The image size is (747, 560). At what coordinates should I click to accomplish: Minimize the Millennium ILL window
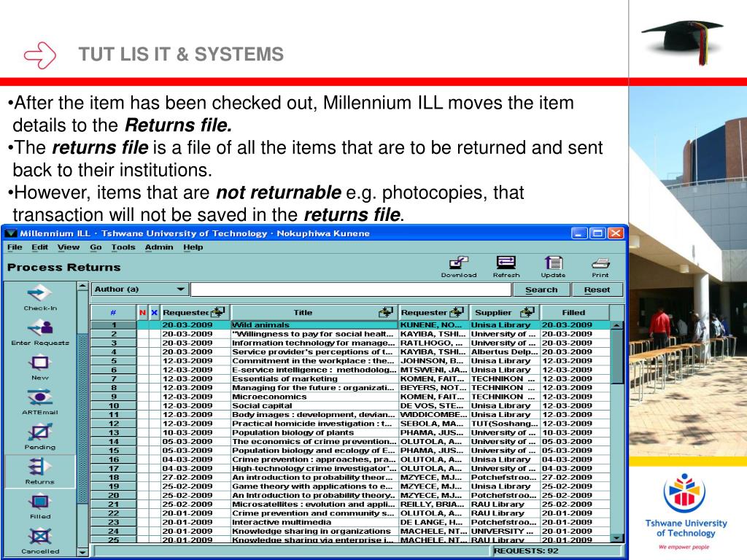tap(578, 233)
